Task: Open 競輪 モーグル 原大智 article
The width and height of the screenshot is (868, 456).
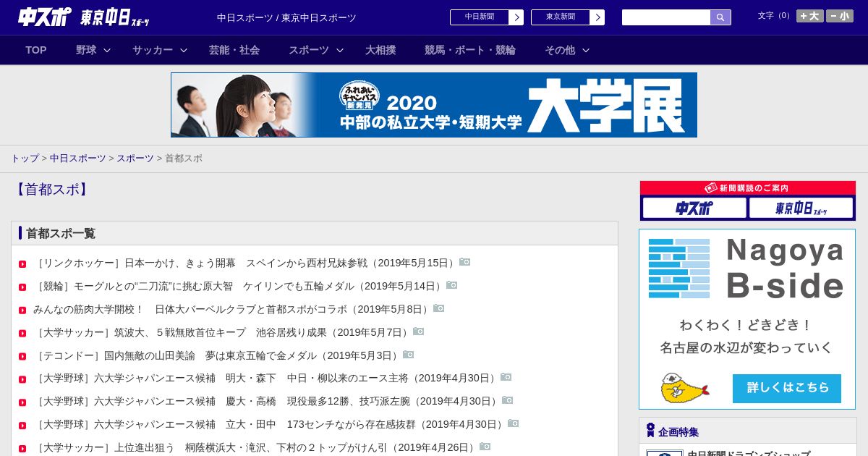Action: (x=239, y=286)
